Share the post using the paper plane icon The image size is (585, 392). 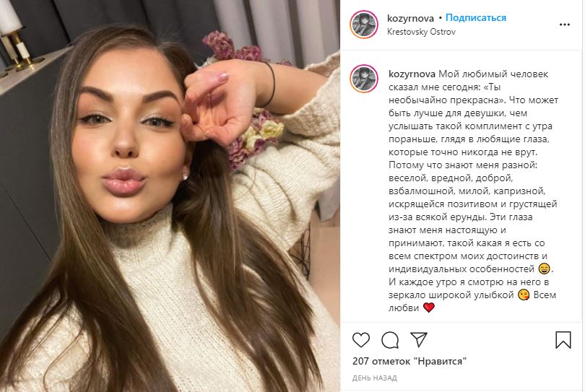(x=419, y=339)
